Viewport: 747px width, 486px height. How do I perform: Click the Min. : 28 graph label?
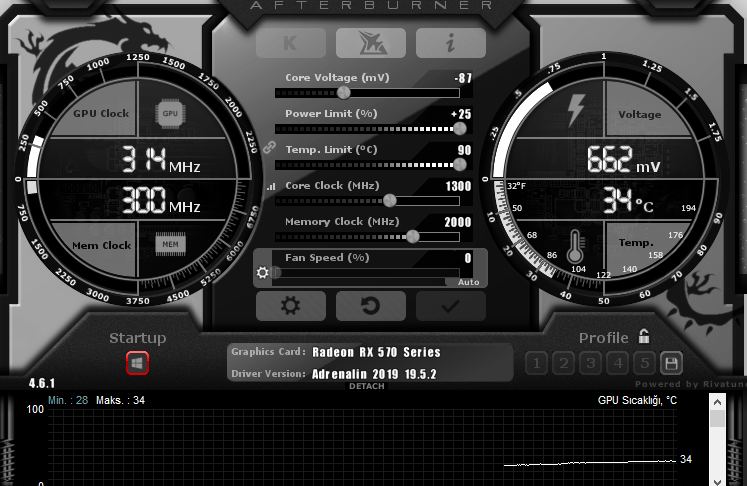click(x=68, y=400)
